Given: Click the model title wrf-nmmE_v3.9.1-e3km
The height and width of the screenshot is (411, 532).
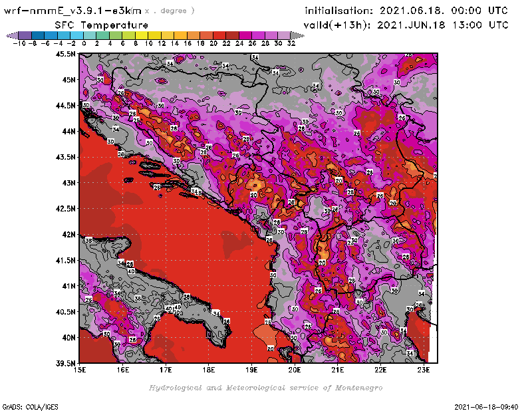Looking at the screenshot, I should (72, 11).
